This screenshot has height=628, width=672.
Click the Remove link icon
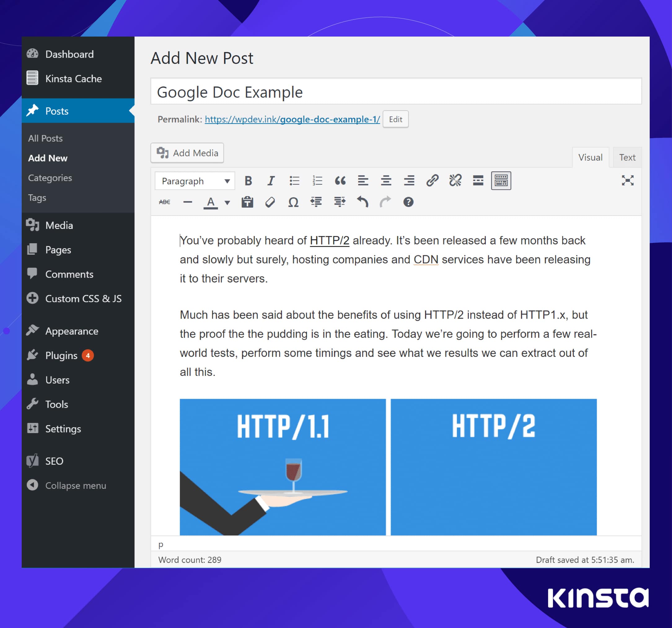(455, 181)
